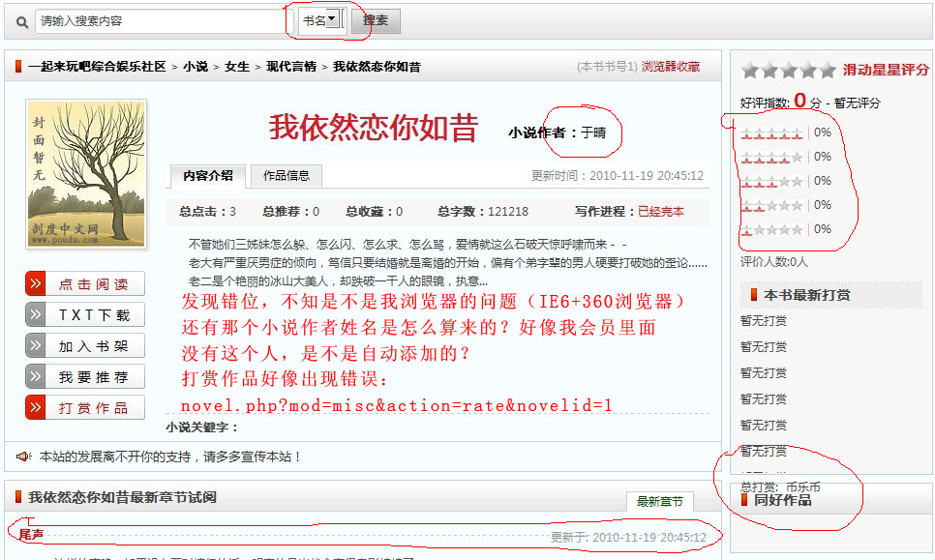
Task: Click the 搜索 search button
Action: tap(376, 21)
